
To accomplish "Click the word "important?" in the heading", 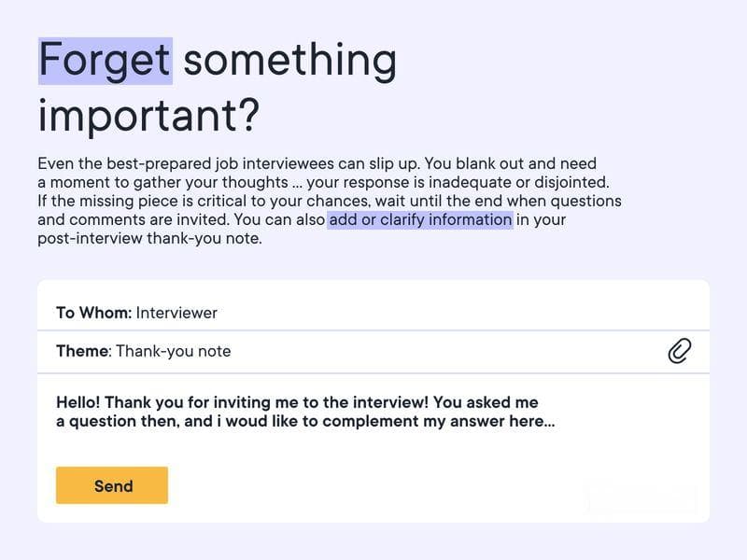I will [x=148, y=116].
